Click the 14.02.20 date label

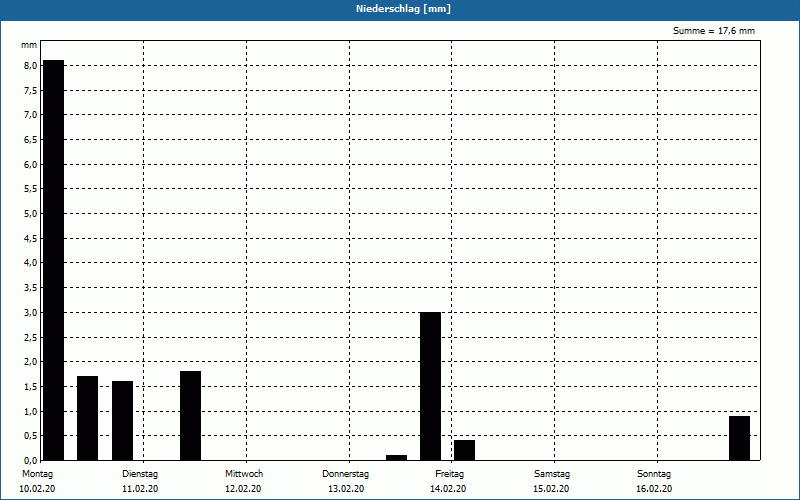448,489
